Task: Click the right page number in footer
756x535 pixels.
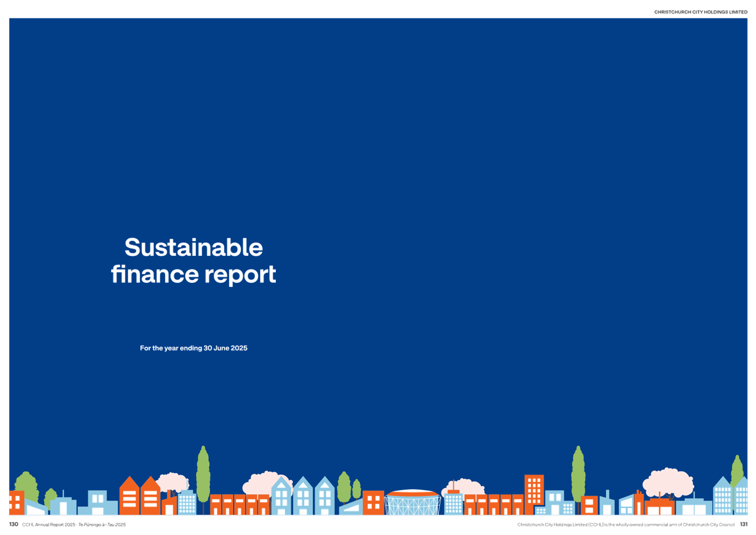Action: 744,524
